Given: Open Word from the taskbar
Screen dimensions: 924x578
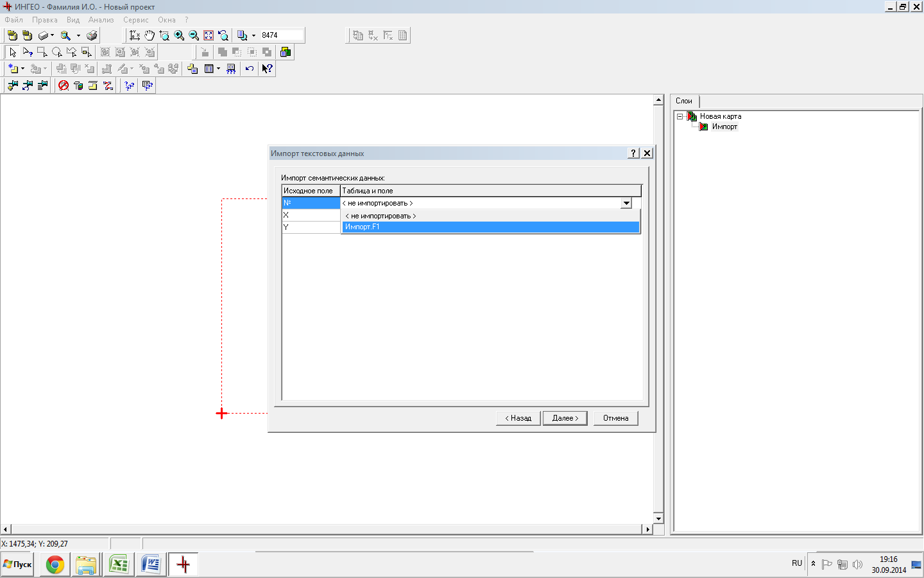Looking at the screenshot, I should 151,565.
